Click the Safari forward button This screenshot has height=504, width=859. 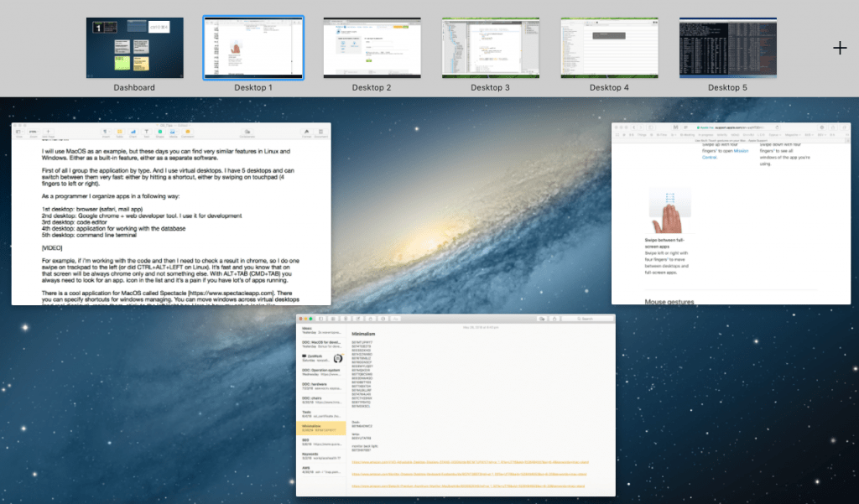coord(641,127)
